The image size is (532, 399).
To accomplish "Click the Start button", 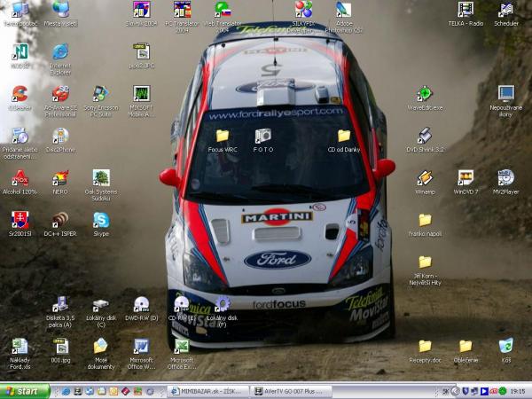I will point(25,391).
